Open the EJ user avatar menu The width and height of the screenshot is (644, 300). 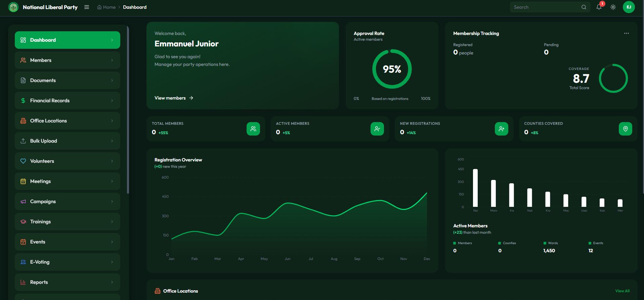point(629,7)
